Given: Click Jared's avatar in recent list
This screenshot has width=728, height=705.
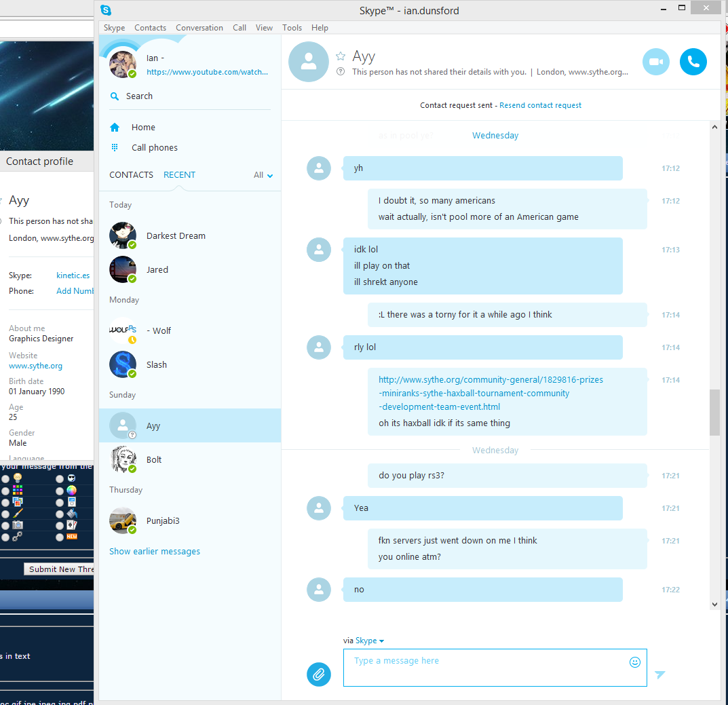Looking at the screenshot, I should (123, 269).
